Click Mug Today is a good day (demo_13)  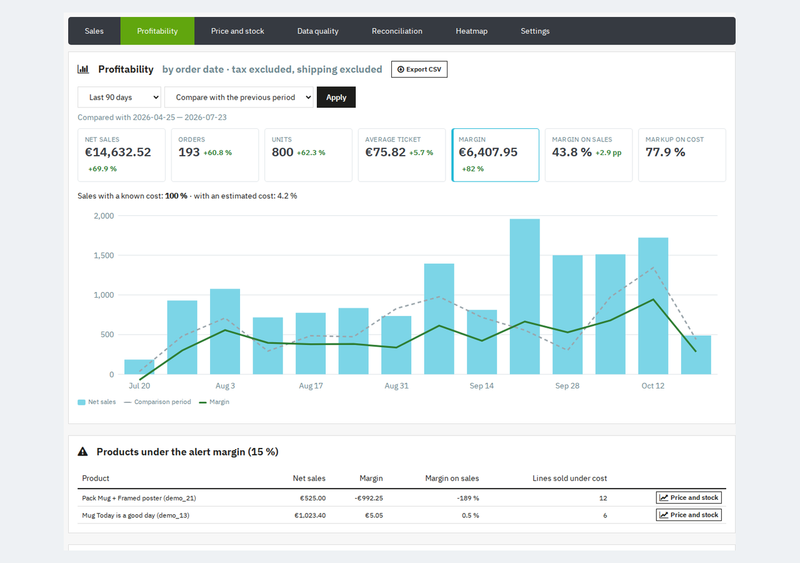click(x=136, y=516)
